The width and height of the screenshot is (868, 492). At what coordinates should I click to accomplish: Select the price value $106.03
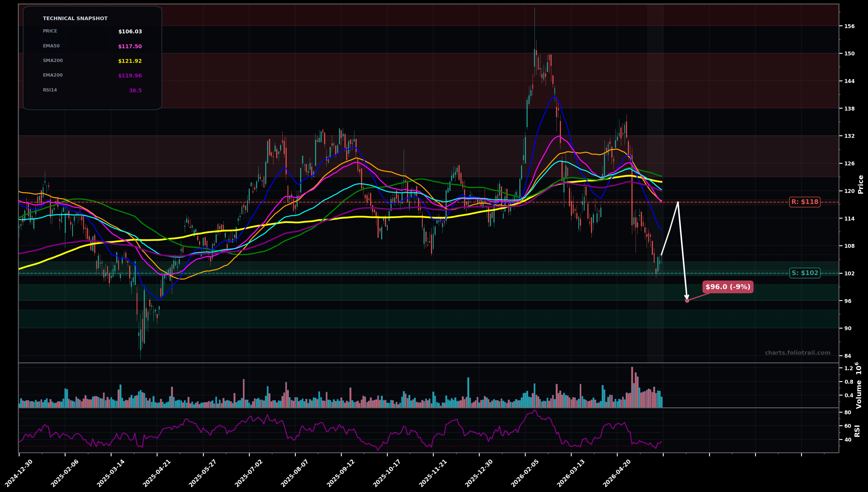click(x=130, y=32)
